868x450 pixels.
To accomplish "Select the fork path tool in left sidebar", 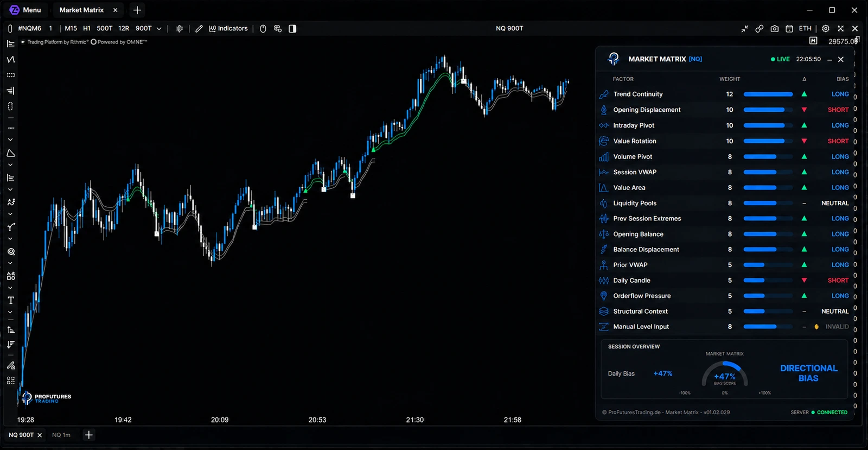I will (10, 227).
